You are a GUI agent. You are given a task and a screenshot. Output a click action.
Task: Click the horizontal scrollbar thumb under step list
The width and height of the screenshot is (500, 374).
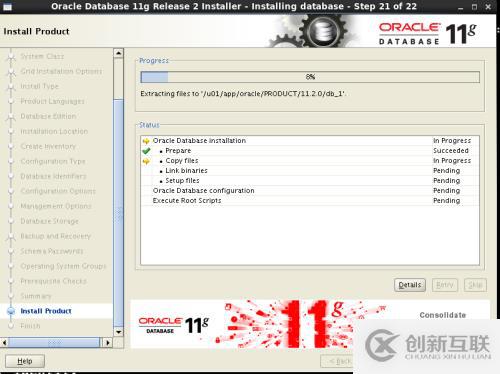pos(54,343)
